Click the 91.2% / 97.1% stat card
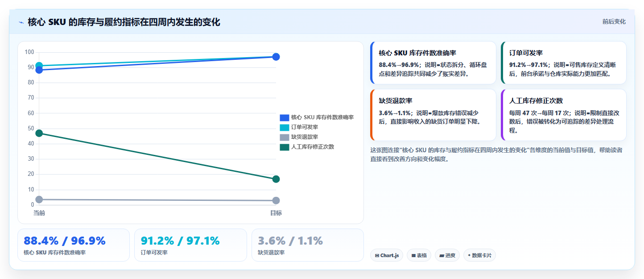 click(190, 245)
